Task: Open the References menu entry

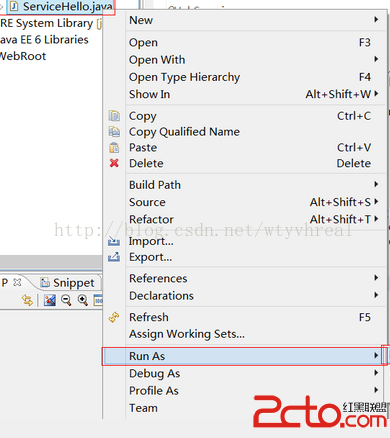Action: [x=244, y=278]
